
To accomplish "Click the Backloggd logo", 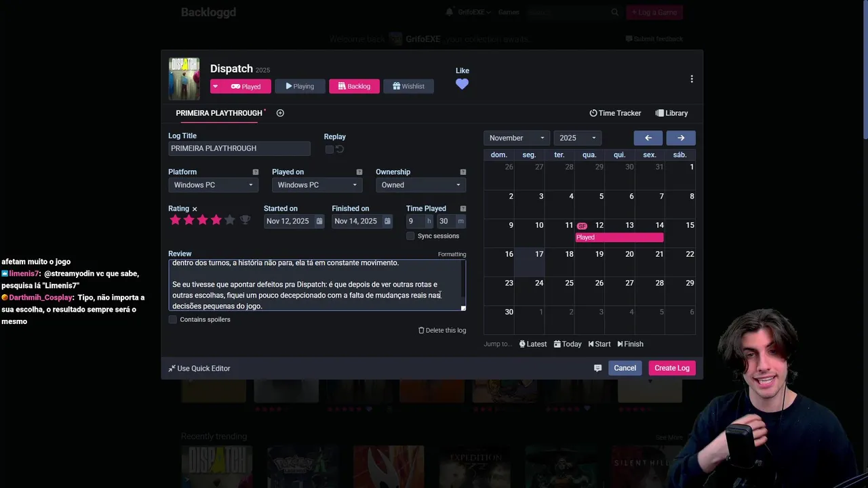I will tap(208, 12).
